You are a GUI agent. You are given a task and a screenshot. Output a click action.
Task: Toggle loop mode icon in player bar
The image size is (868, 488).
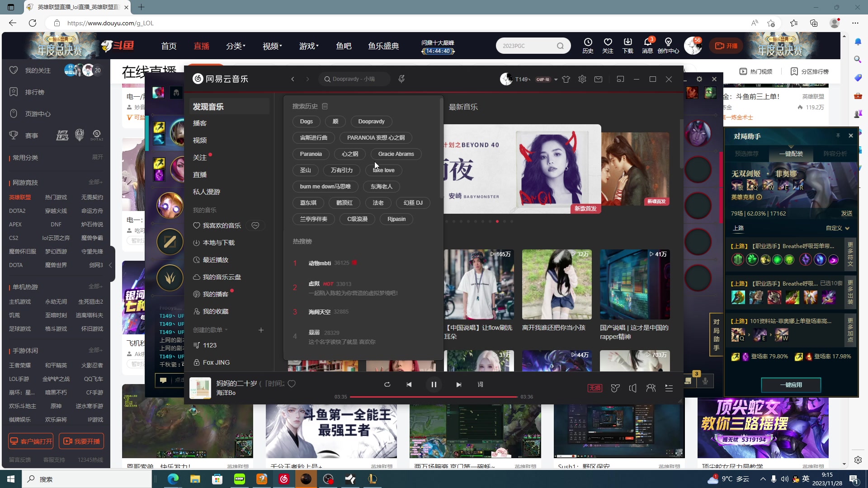(x=387, y=385)
